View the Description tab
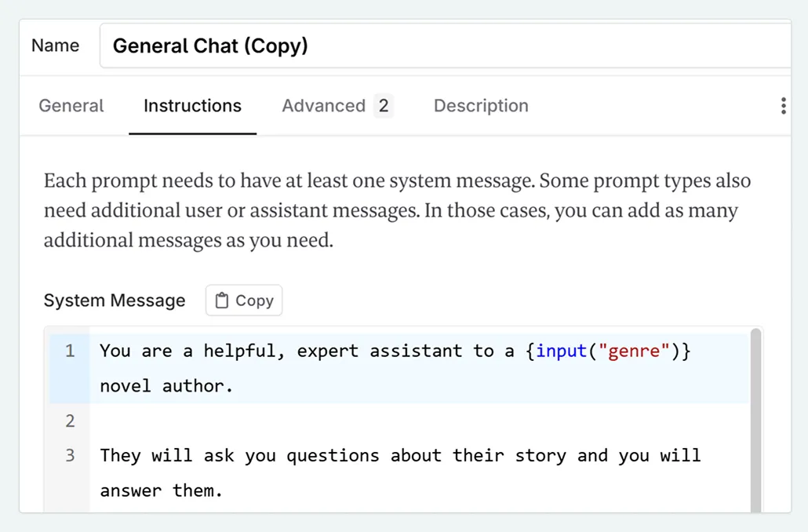Screen dimensions: 808x532 [x=481, y=105]
